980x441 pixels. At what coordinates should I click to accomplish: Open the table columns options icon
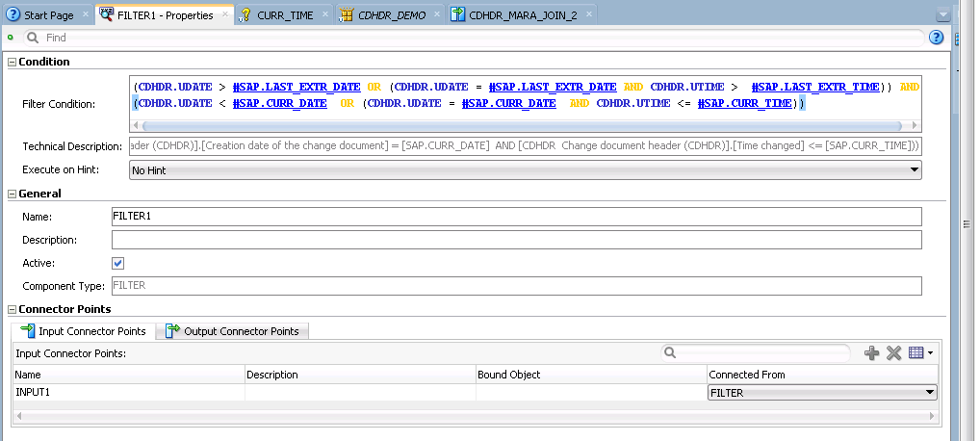pos(920,353)
